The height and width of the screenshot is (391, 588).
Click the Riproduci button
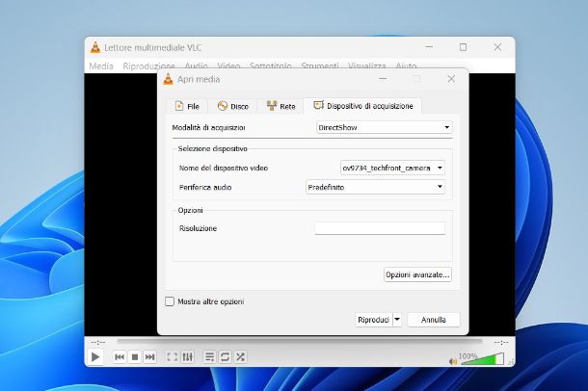pos(373,320)
